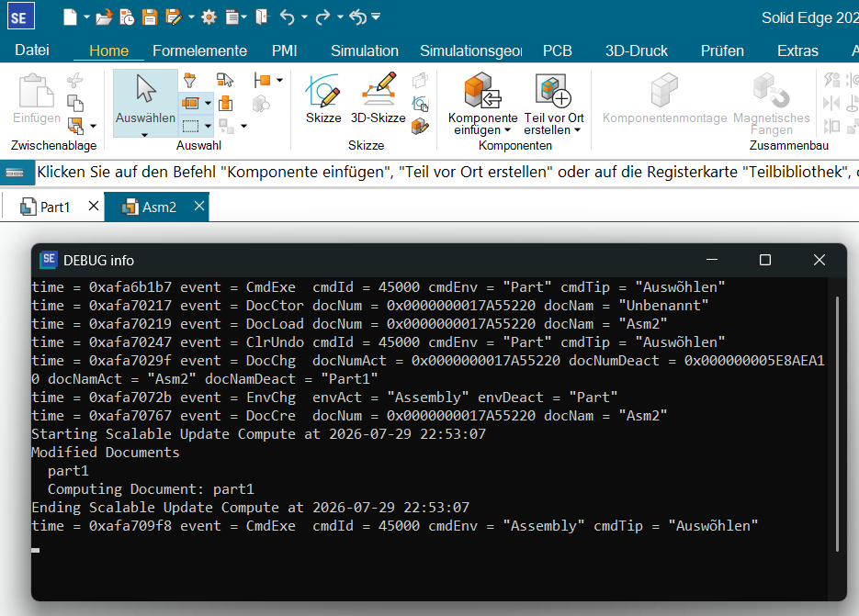Open the Datei menu
Image resolution: width=859 pixels, height=616 pixels.
(x=32, y=50)
